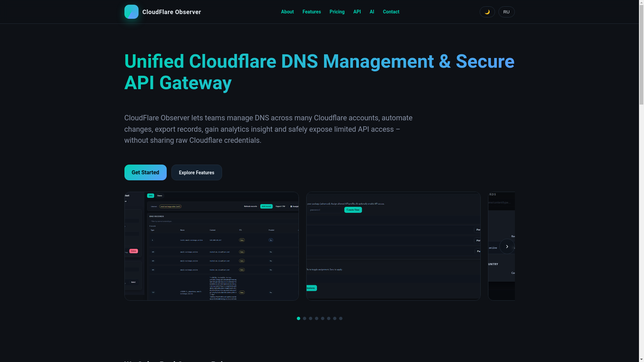Screen dimensions: 644x362
Task: Jump to the second carousel dot
Action: (305, 318)
